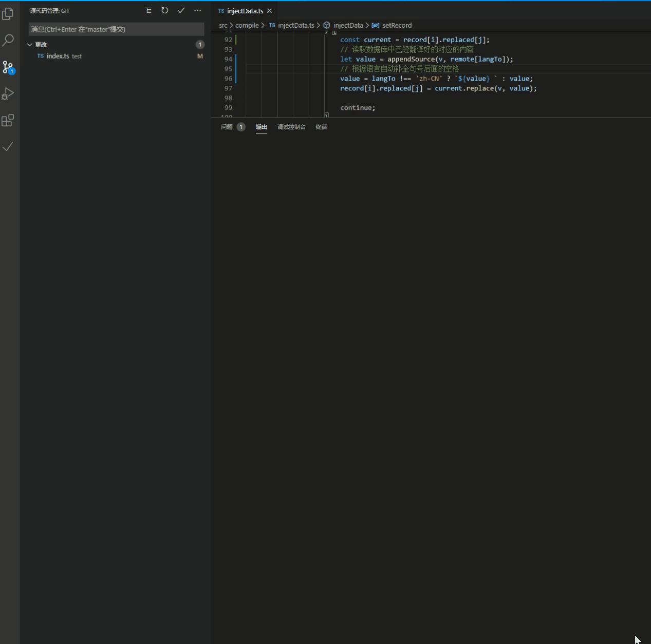Click line number 96 in gutter

coord(228,79)
